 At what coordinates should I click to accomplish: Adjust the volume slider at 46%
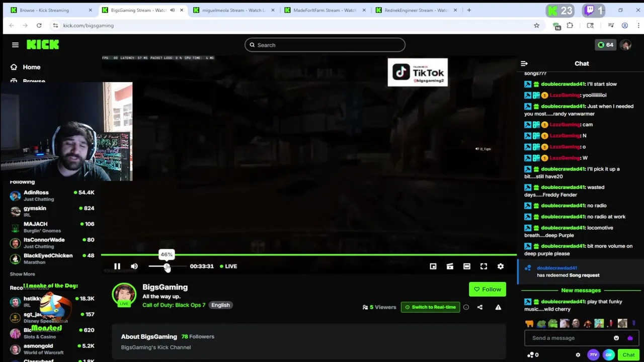[167, 266]
